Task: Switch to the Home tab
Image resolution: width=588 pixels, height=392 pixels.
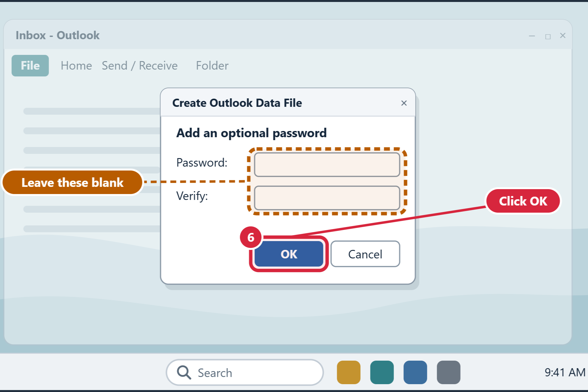Action: (76, 66)
